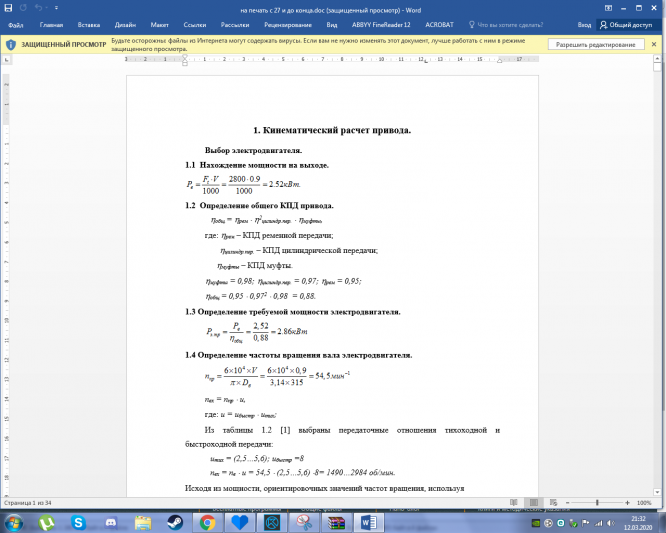Open Steam from the taskbar
This screenshot has height=533, width=666.
(175, 522)
